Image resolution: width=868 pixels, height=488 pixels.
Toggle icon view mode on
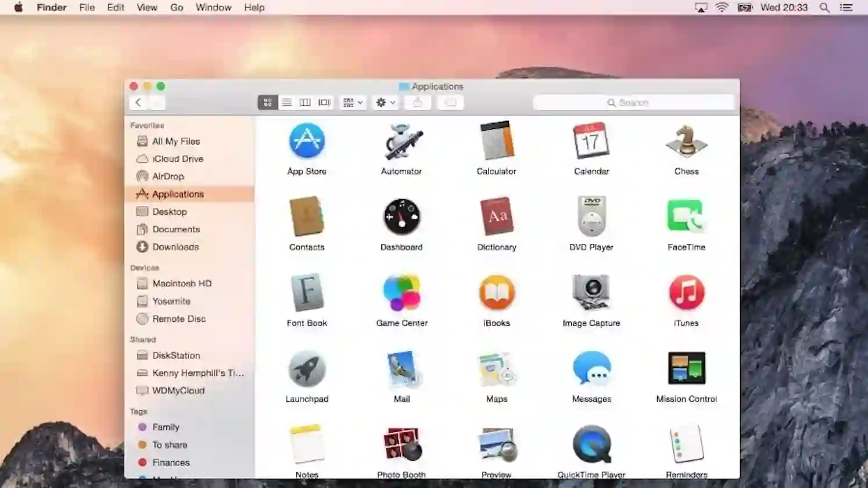268,102
